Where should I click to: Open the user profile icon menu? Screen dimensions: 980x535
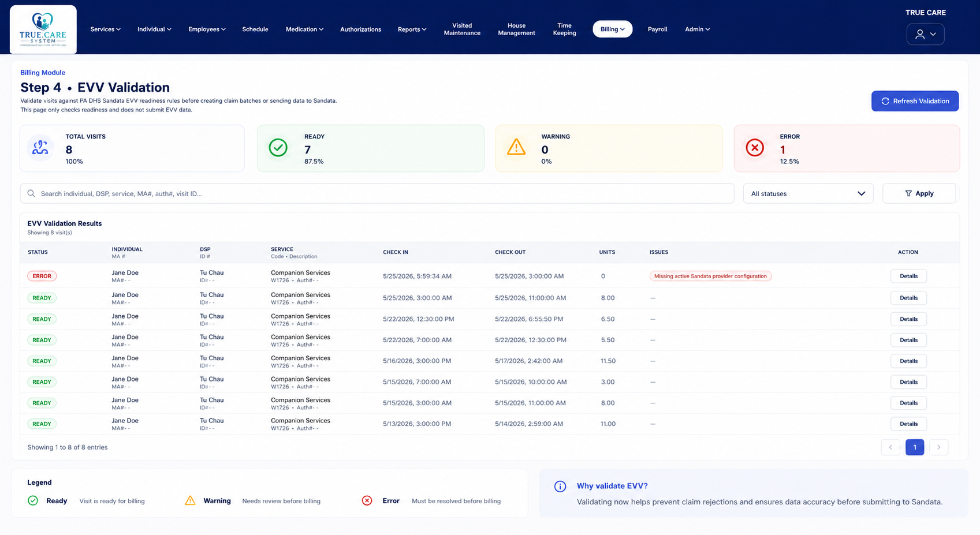click(925, 34)
